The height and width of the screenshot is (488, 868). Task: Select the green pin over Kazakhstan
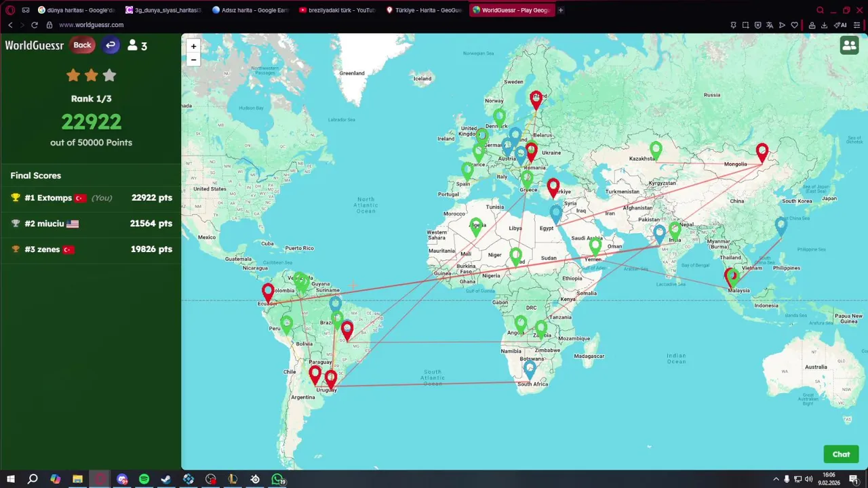[656, 150]
